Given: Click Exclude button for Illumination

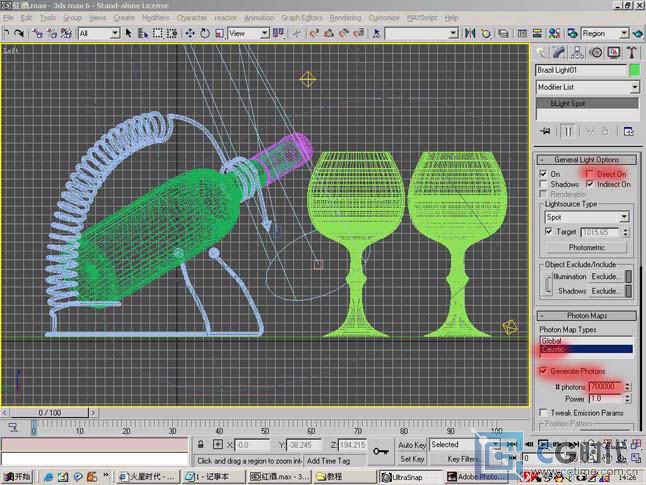Looking at the screenshot, I should click(606, 276).
